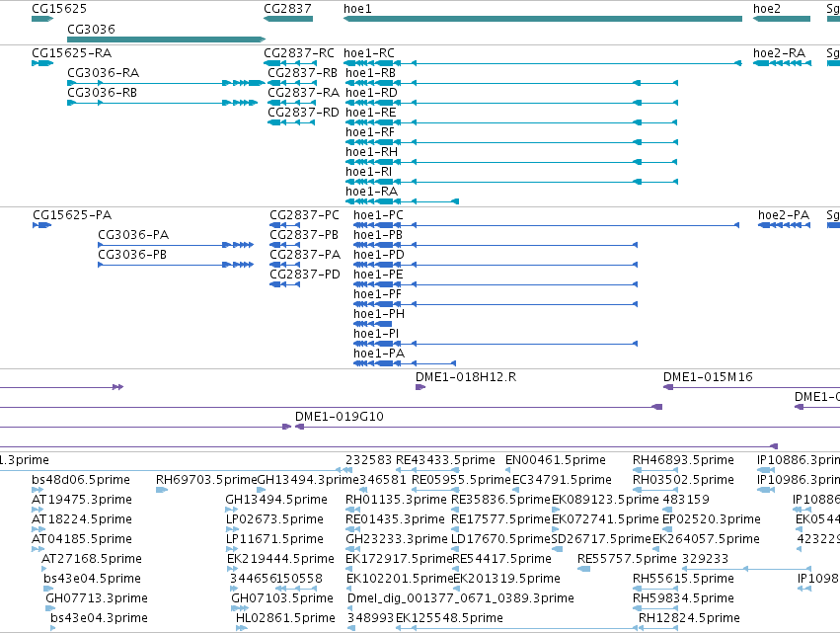Viewport: 840px width, 633px height.
Task: Open transcript CG2837-RD
Action: click(304, 113)
